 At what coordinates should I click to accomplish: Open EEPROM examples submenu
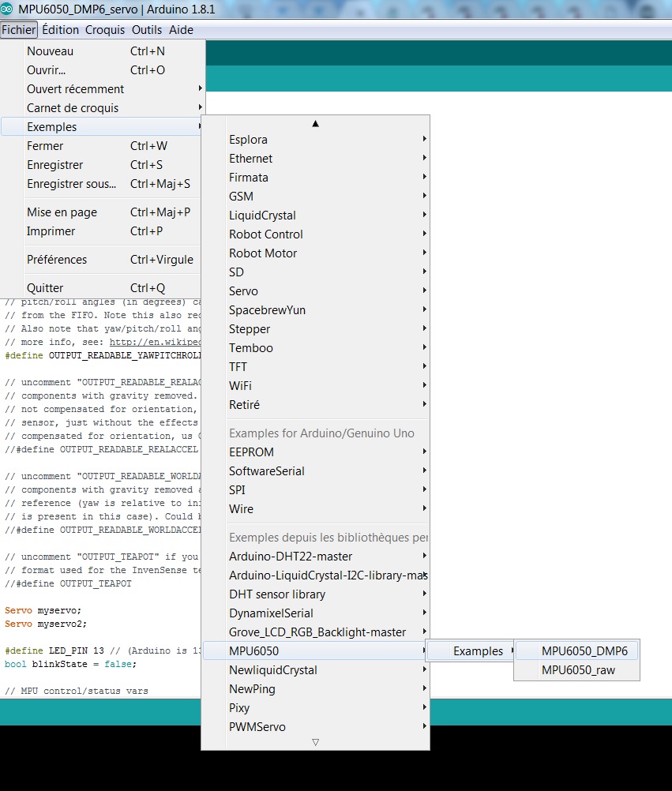pos(316,452)
